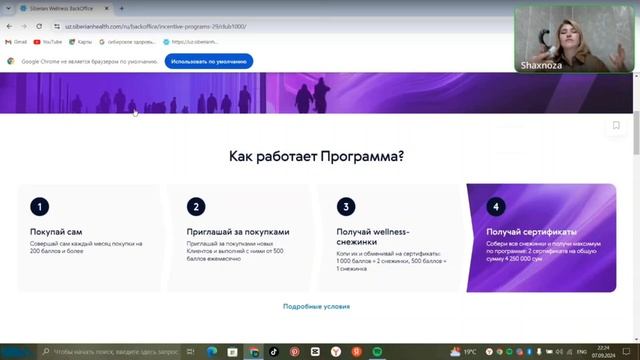Image resolution: width=640 pixels, height=360 pixels.
Task: Open the red Яндекс icon in taskbar
Action: pos(357,351)
